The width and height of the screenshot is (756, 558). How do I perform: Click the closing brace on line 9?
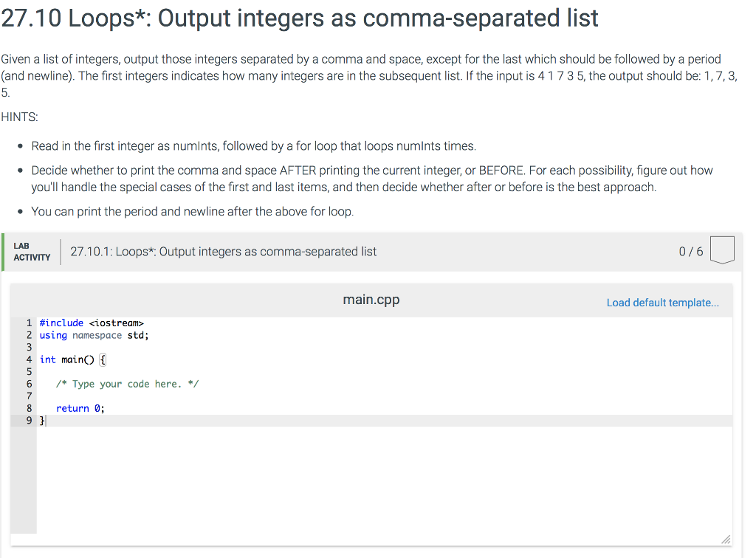(43, 420)
